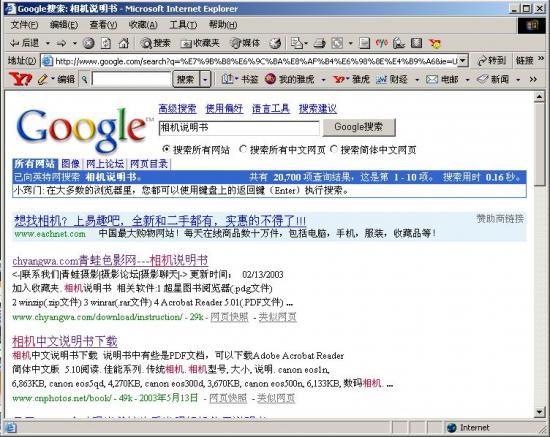The width and height of the screenshot is (550, 437).
Task: Open Yahoo News (新闻) button
Action: point(493,80)
